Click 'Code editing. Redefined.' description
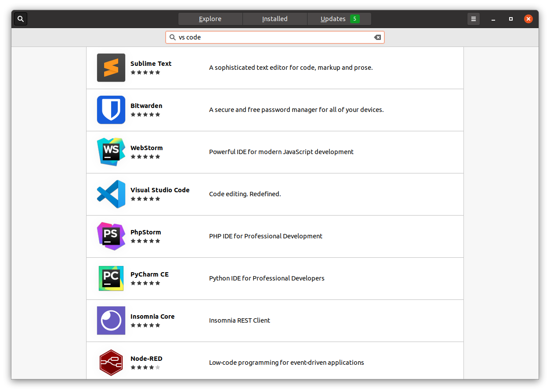550x392 pixels. coord(245,194)
